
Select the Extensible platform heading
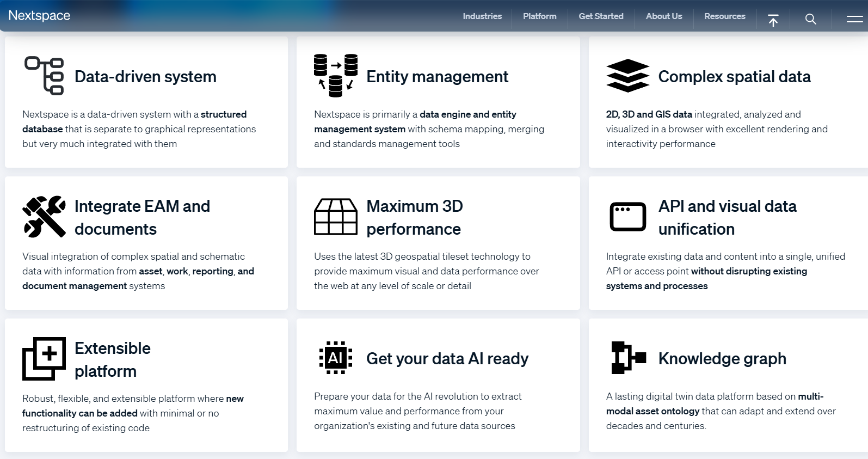tap(113, 360)
